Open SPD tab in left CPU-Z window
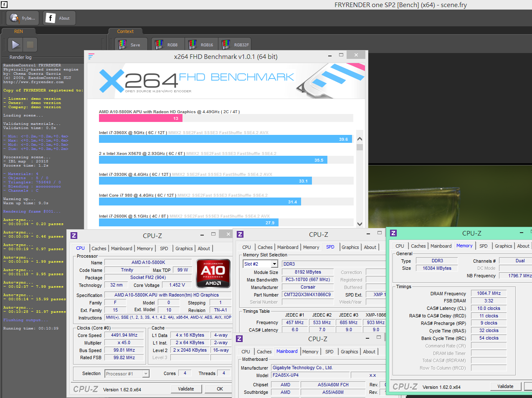 [164, 248]
